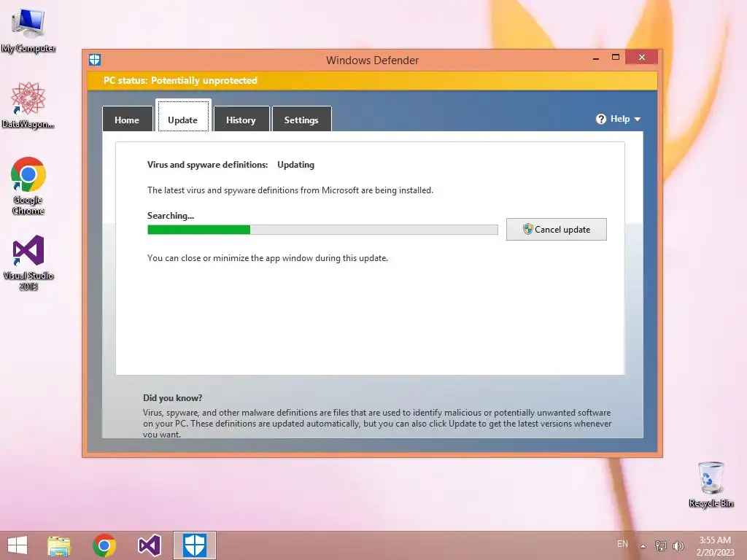747x560 pixels.
Task: Close the Windows Defender window
Action: click(x=642, y=57)
